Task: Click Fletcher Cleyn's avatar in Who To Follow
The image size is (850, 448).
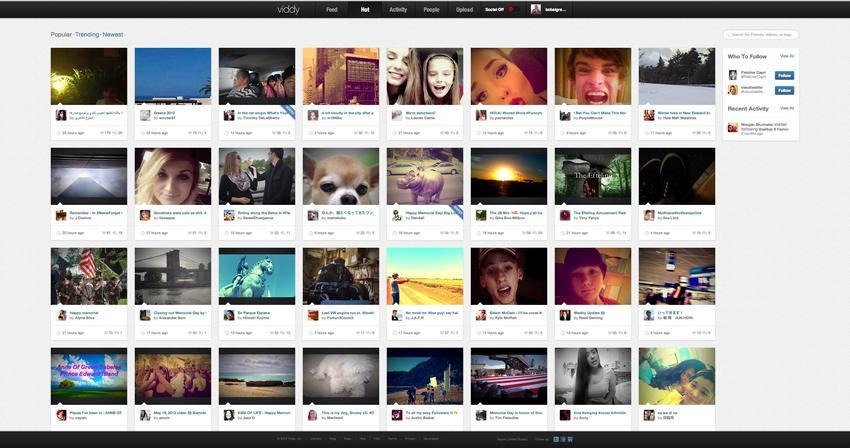Action: click(x=732, y=74)
